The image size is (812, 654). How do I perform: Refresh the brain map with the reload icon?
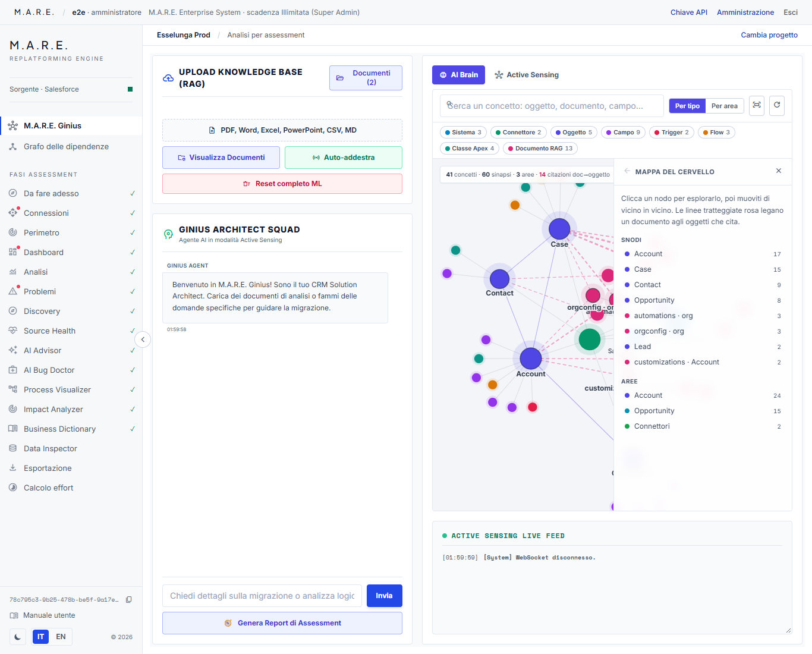(x=777, y=105)
